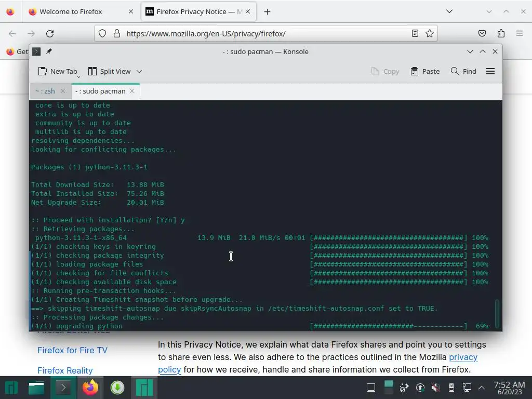
Task: Click the upgrading python progress bar
Action: (389, 326)
